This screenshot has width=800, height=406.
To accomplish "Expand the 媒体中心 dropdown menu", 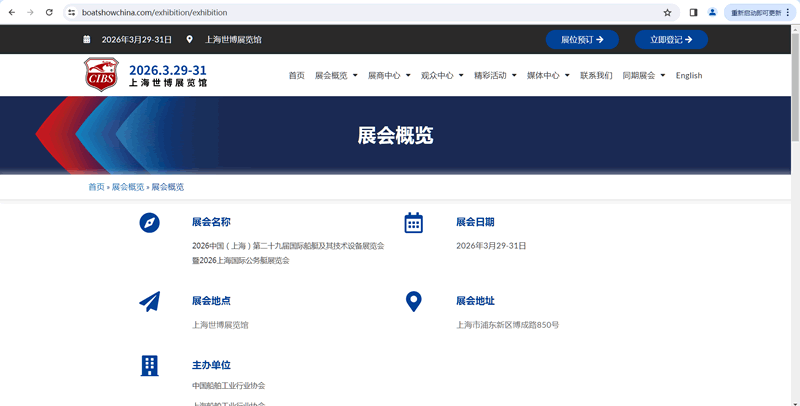I will tap(548, 75).
